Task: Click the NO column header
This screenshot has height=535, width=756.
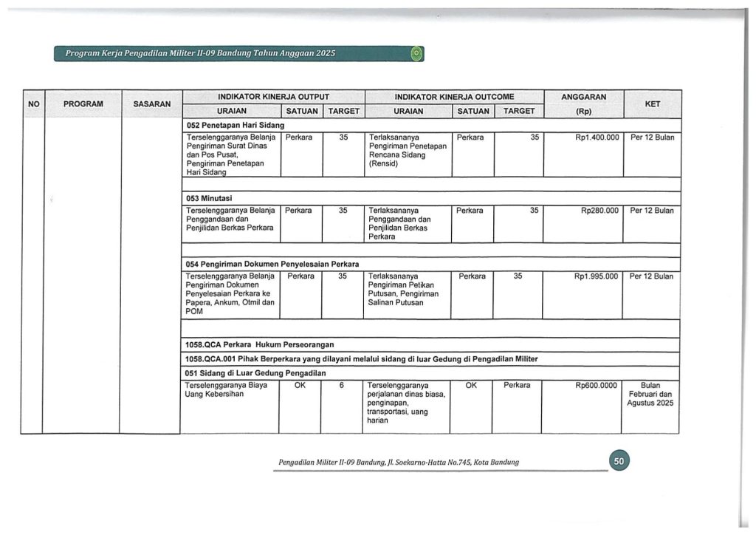Action: point(33,104)
